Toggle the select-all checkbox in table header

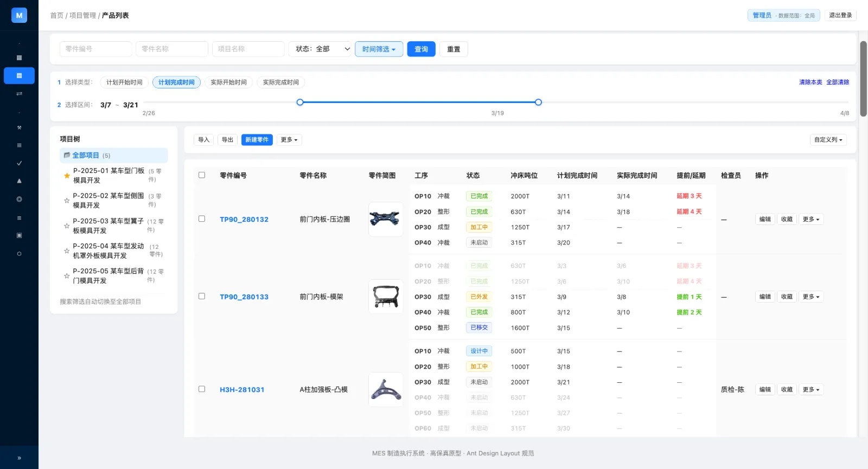pos(202,175)
